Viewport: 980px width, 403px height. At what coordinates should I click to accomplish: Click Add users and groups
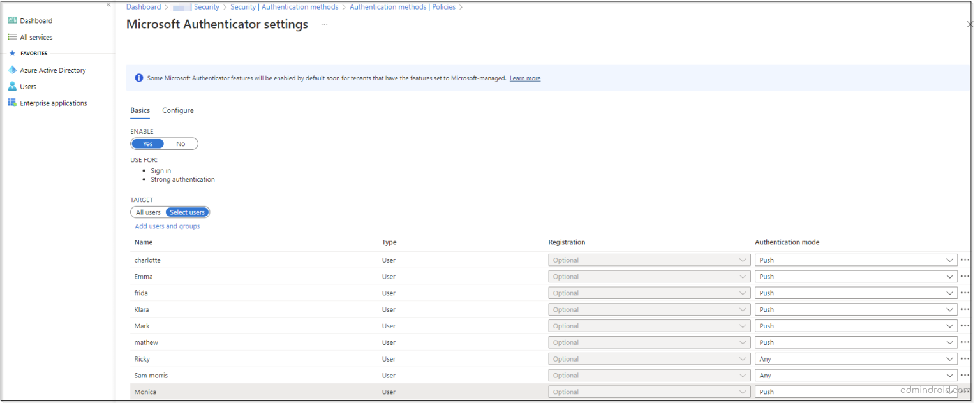[167, 226]
